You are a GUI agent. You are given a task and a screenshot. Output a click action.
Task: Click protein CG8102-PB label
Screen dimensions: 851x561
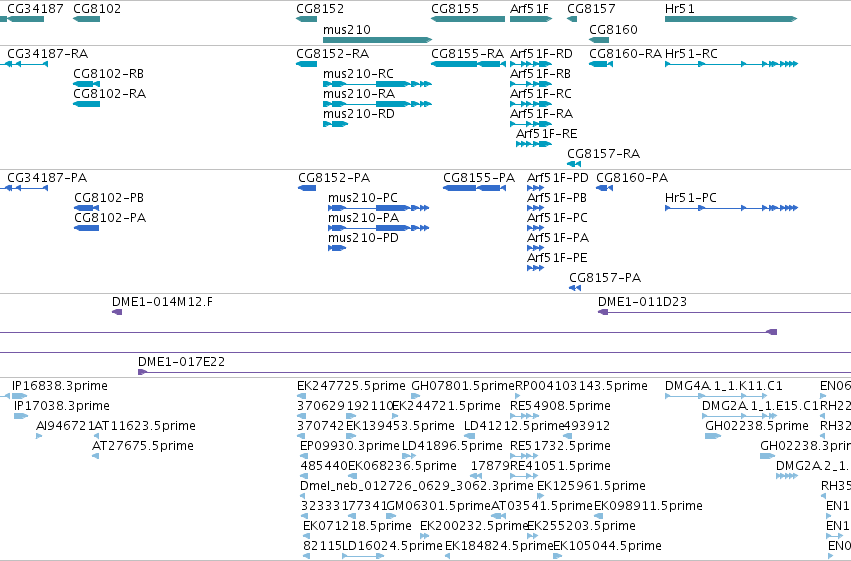click(x=109, y=198)
